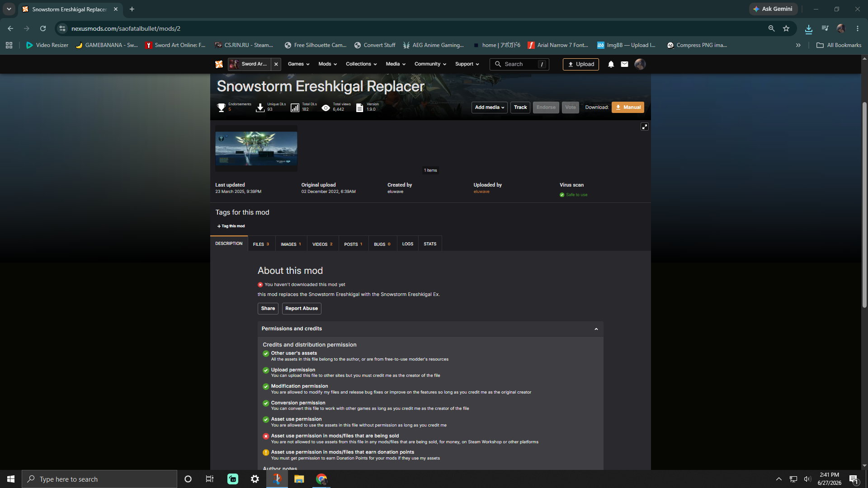
Task: Expand the Media menu
Action: [396, 64]
